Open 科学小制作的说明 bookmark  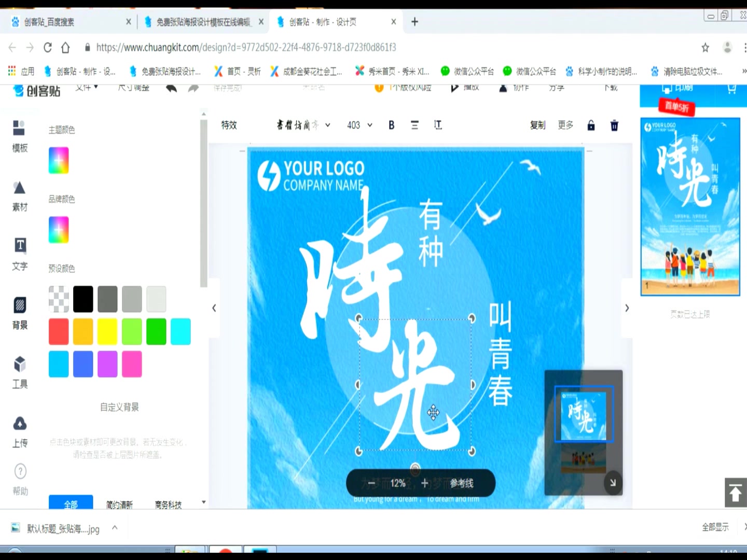(601, 71)
